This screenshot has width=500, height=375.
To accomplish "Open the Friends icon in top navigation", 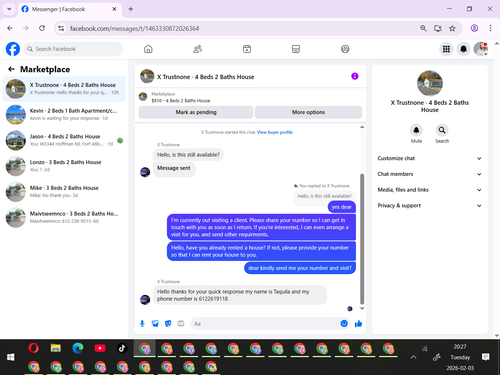I will [197, 49].
